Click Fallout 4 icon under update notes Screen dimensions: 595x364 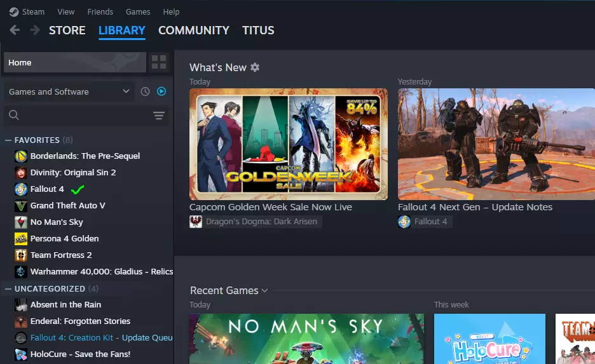pyautogui.click(x=404, y=222)
